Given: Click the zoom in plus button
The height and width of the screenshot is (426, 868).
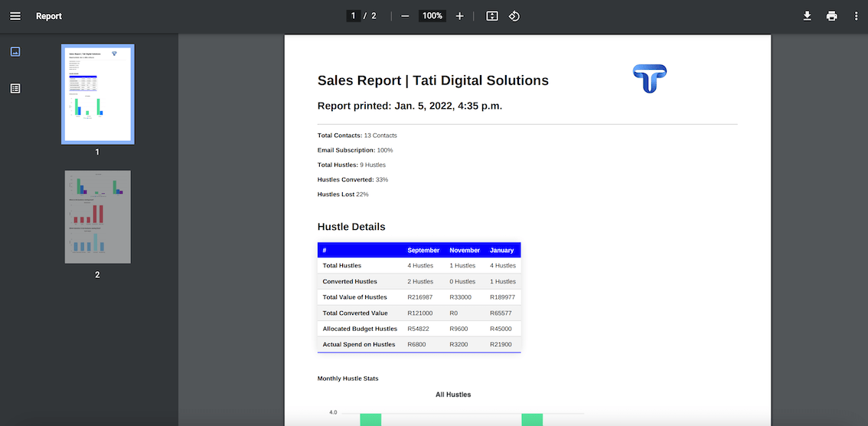Looking at the screenshot, I should [459, 16].
